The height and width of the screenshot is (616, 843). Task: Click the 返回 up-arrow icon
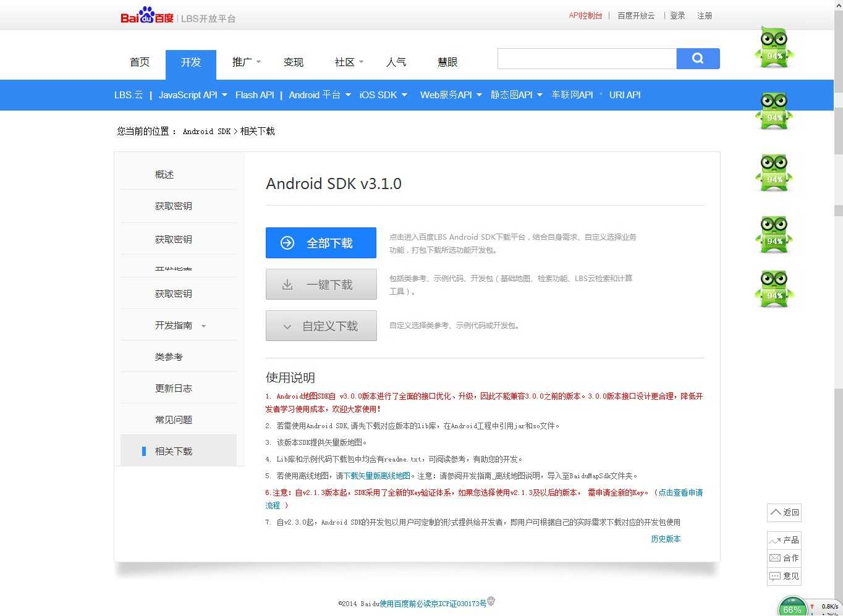point(776,512)
